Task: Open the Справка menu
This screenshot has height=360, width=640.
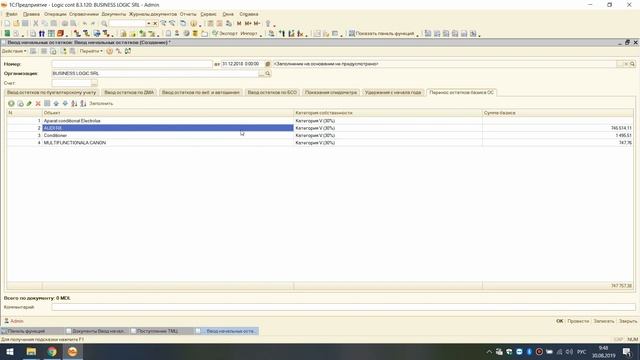Action: tap(249, 14)
